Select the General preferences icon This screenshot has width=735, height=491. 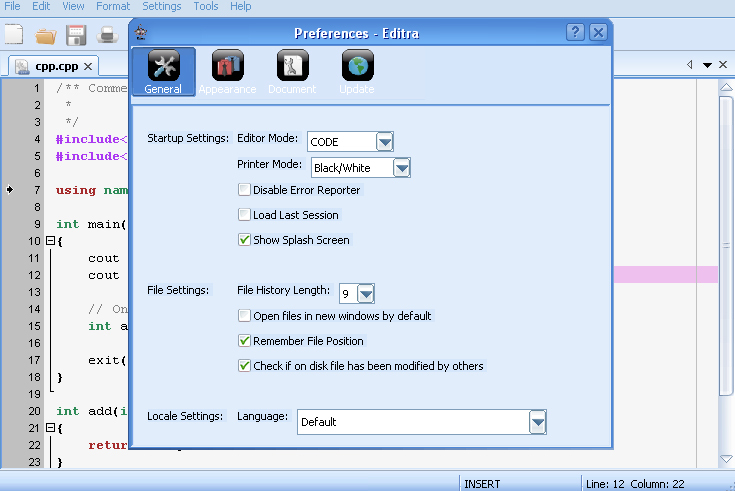point(164,72)
